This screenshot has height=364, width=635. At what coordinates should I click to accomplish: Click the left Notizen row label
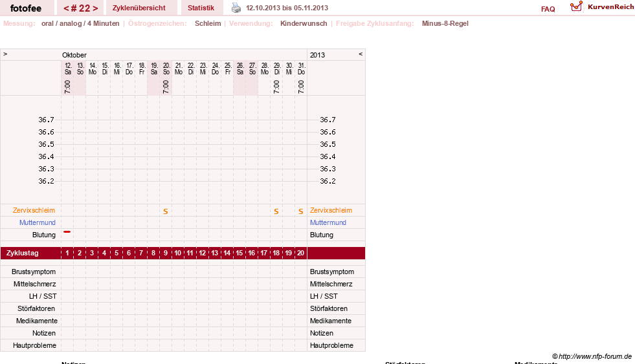point(44,333)
